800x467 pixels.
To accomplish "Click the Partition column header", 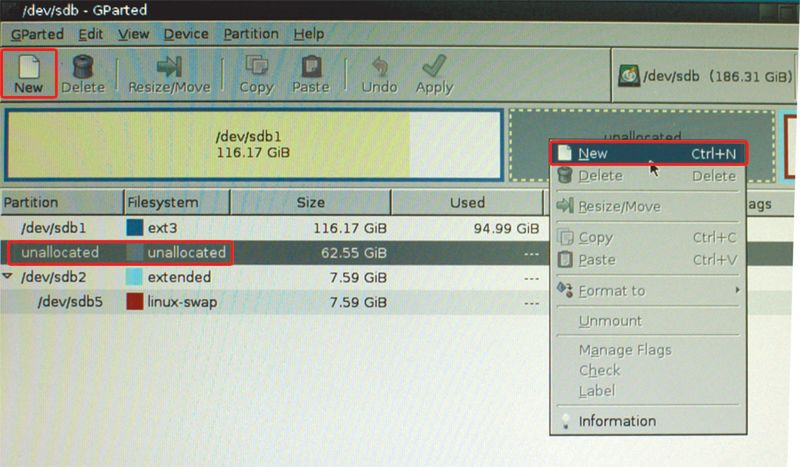I will click(62, 203).
